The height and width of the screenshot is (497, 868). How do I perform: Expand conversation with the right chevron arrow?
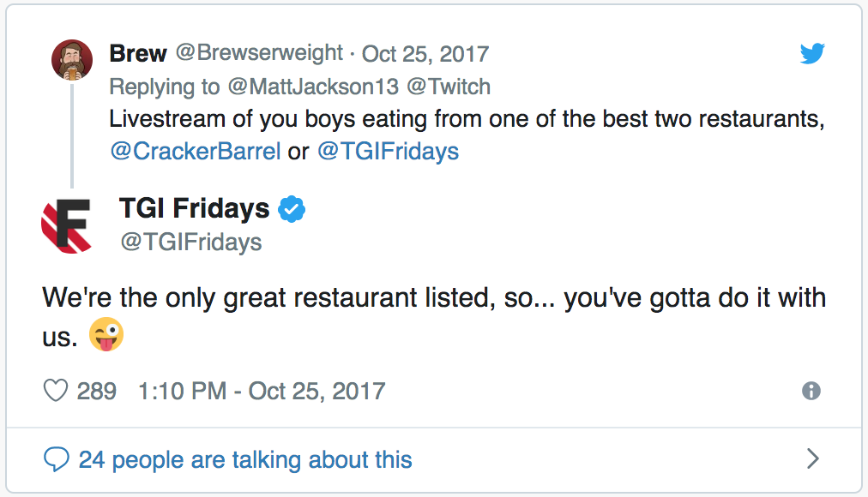(812, 458)
